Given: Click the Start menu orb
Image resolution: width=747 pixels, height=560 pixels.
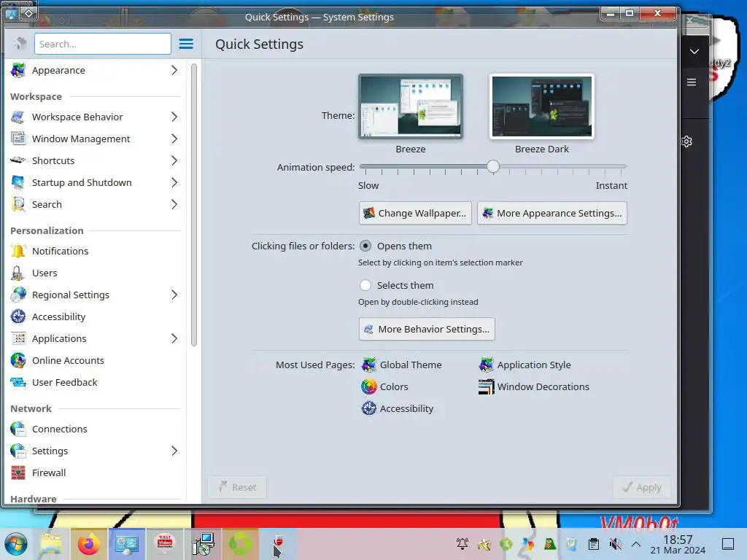Looking at the screenshot, I should coord(16,544).
